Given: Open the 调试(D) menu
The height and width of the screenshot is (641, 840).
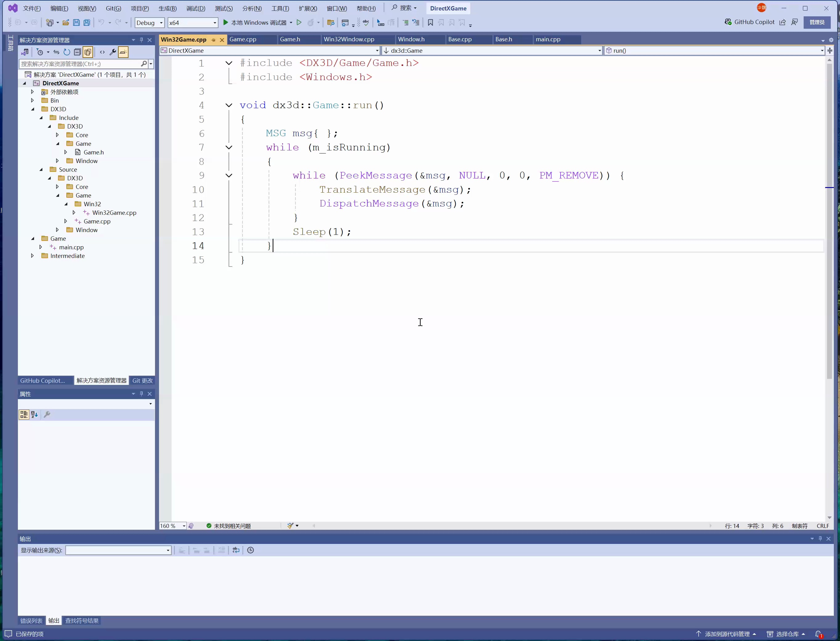Looking at the screenshot, I should click(x=196, y=8).
